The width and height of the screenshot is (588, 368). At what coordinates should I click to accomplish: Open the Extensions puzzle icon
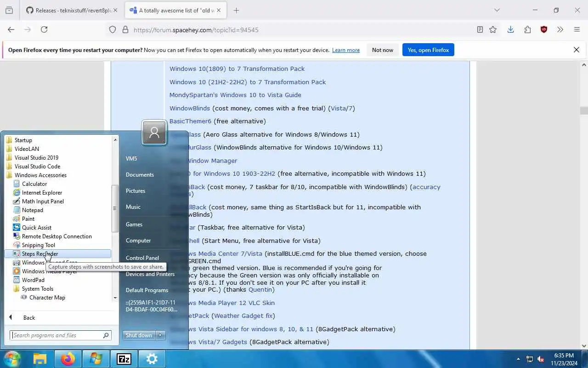pyautogui.click(x=527, y=29)
